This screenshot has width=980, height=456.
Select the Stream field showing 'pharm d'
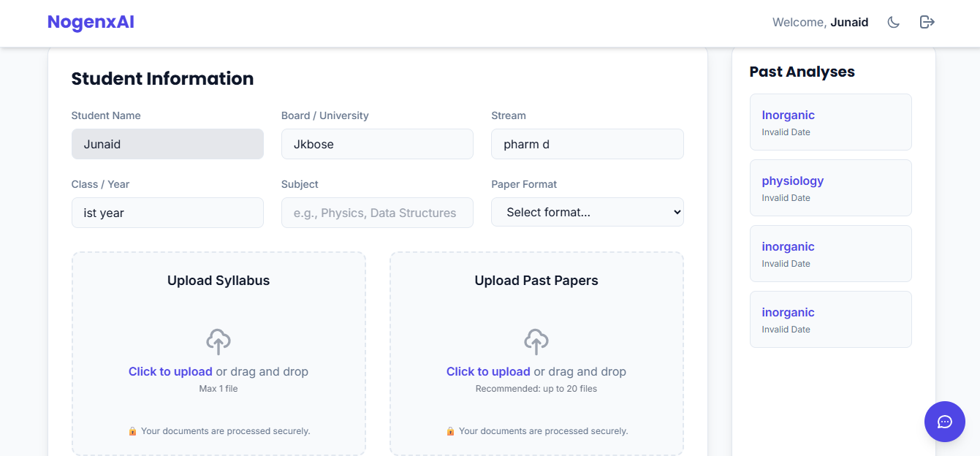587,144
